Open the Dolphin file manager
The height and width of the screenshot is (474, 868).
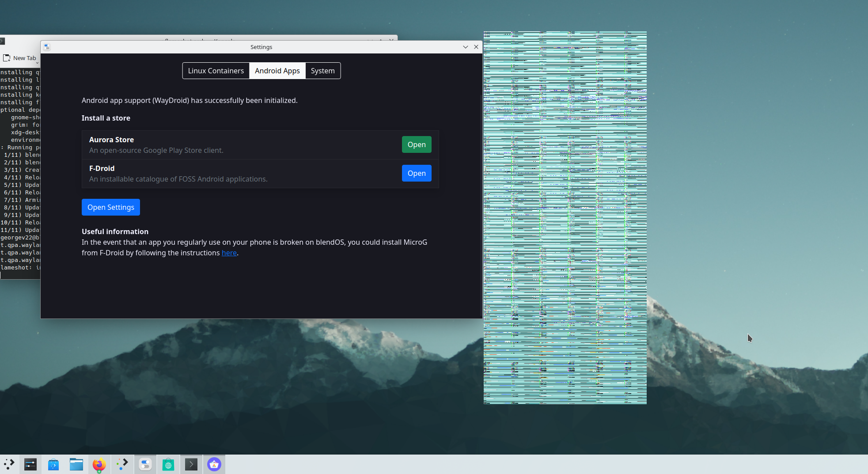[x=76, y=464]
